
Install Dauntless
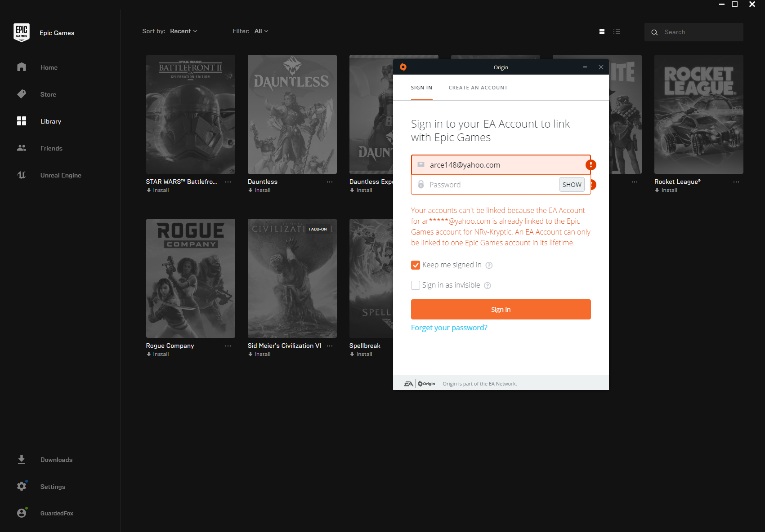pyautogui.click(x=259, y=190)
